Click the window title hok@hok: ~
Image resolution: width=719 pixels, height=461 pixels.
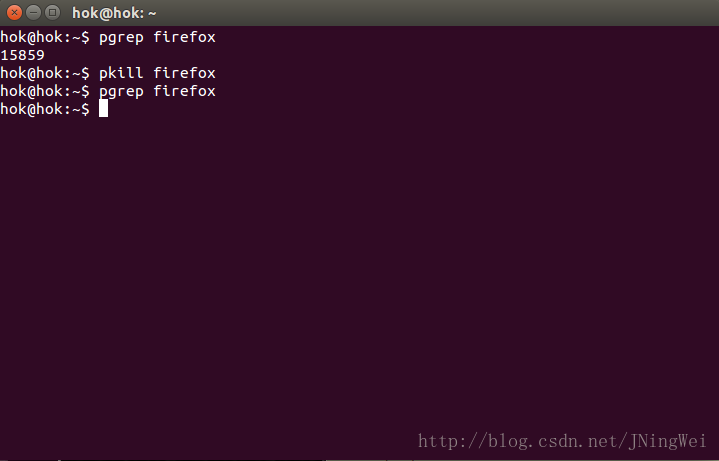click(114, 13)
